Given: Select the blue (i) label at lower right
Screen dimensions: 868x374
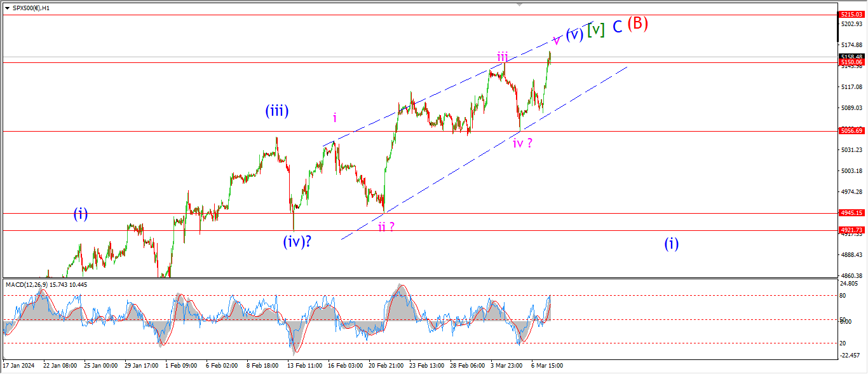Looking at the screenshot, I should tap(672, 244).
